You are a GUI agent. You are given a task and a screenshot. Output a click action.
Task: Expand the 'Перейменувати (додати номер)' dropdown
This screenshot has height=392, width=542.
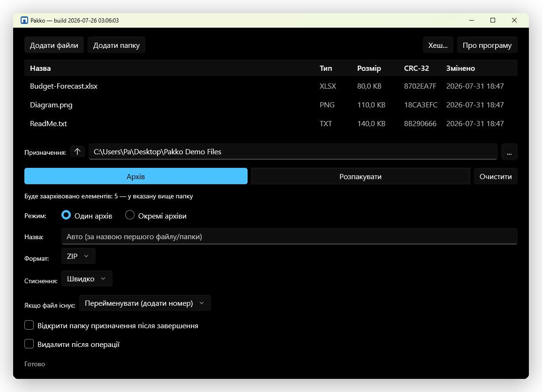coord(145,303)
